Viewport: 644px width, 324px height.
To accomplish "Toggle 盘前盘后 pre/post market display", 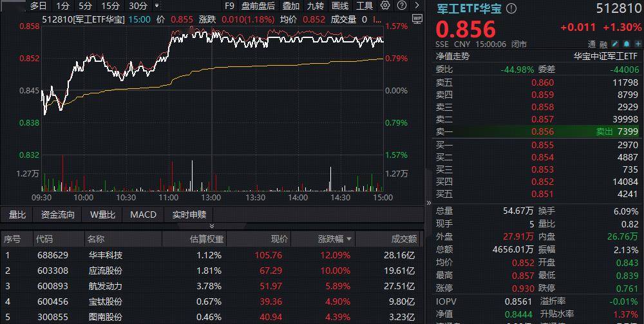I will (x=258, y=6).
